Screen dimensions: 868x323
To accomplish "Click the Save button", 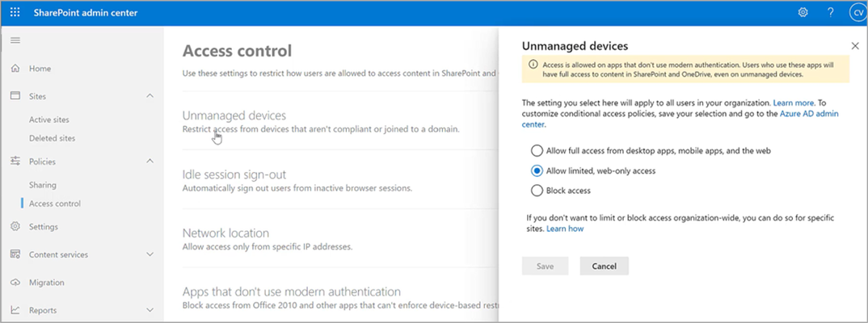I will point(546,266).
